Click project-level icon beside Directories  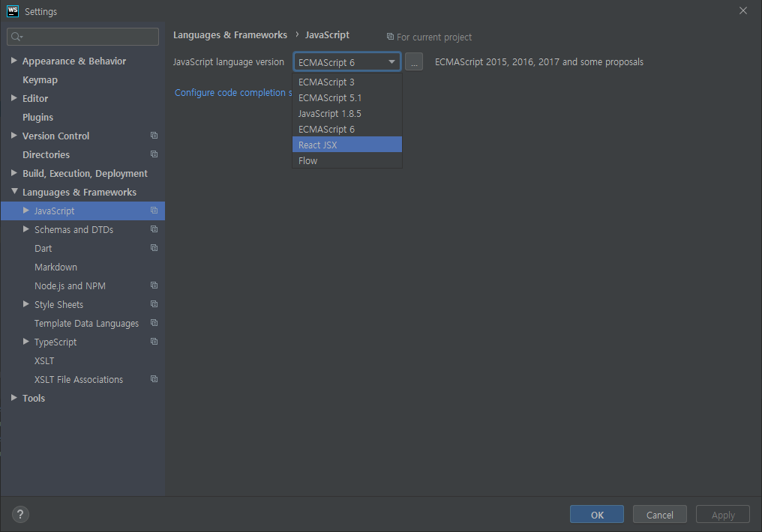tap(154, 154)
